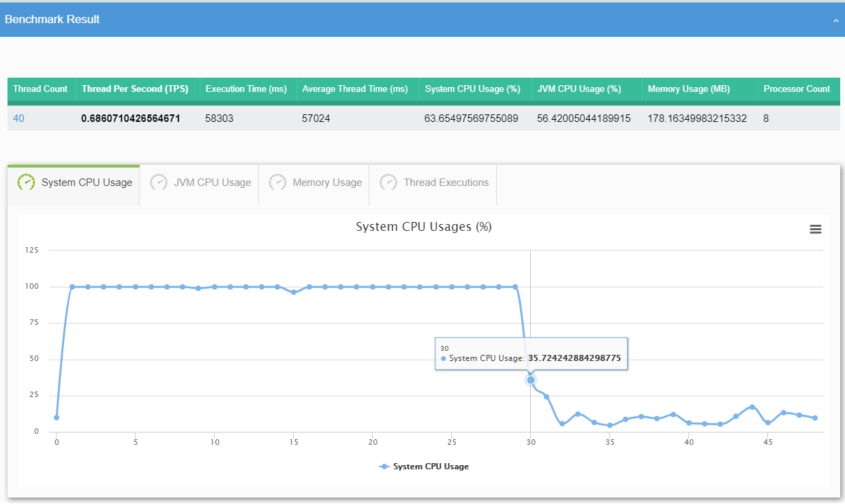Open the Thread Executions tab
The width and height of the screenshot is (845, 504).
click(x=433, y=184)
